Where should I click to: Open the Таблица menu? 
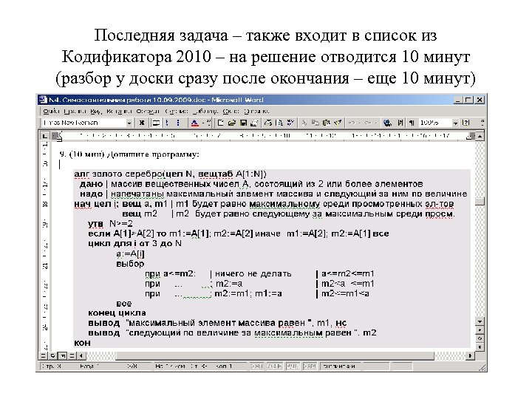[x=205, y=112]
